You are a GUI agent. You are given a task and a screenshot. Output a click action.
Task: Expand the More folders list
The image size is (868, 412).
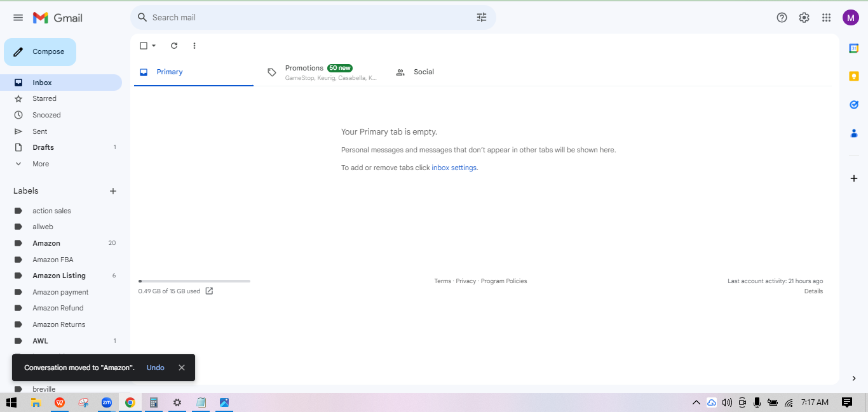pyautogui.click(x=61, y=164)
